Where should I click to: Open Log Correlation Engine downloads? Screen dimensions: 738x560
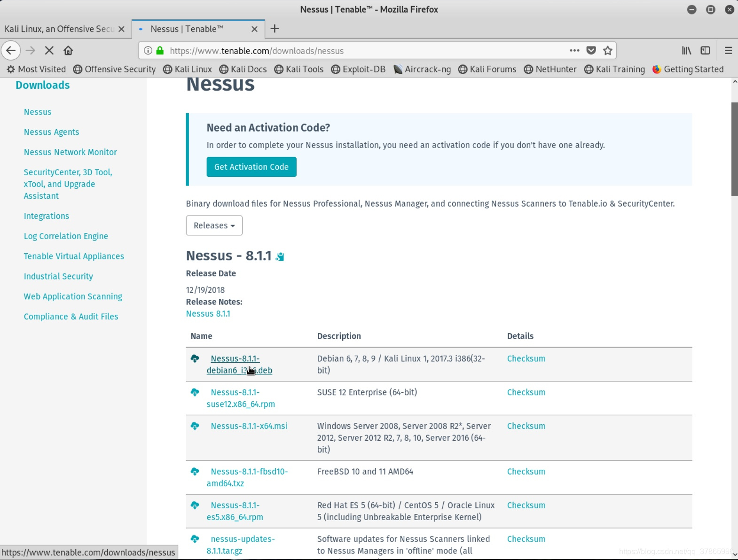pyautogui.click(x=66, y=236)
